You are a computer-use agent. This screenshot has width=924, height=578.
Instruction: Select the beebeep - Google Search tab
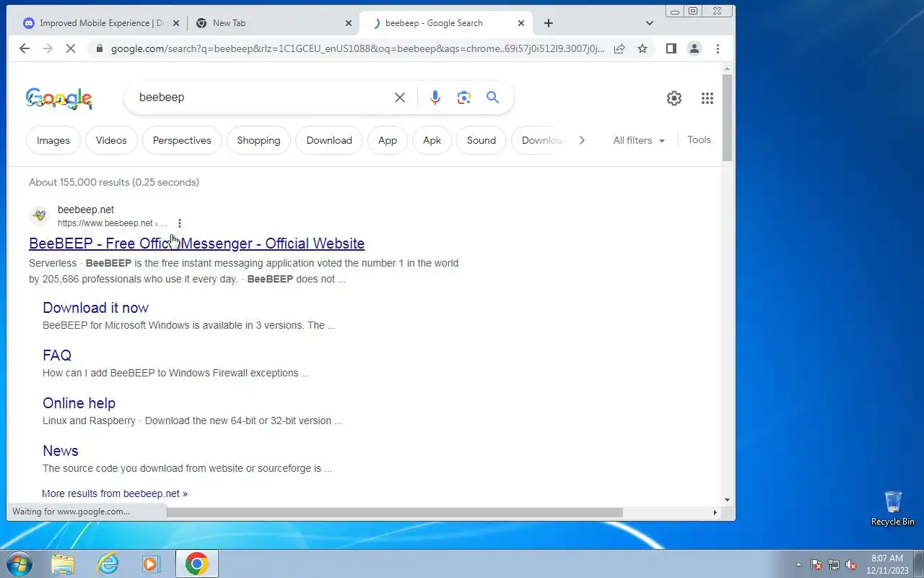[x=445, y=23]
